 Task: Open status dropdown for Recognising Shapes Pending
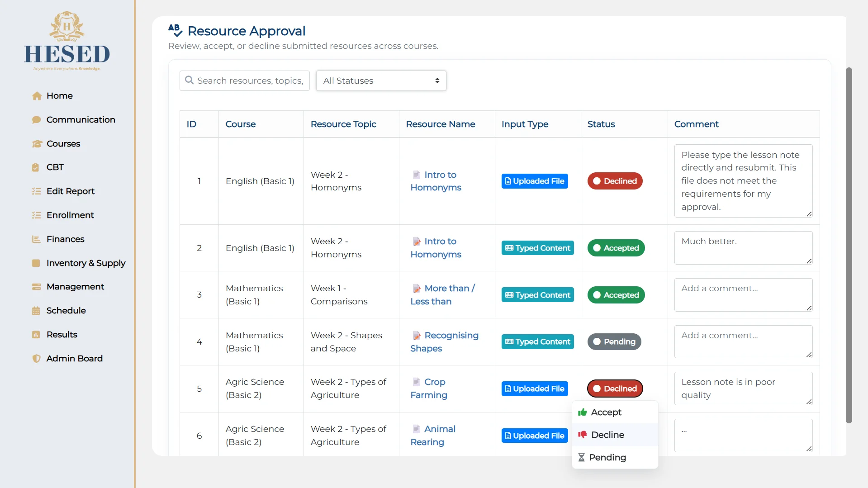(x=614, y=342)
